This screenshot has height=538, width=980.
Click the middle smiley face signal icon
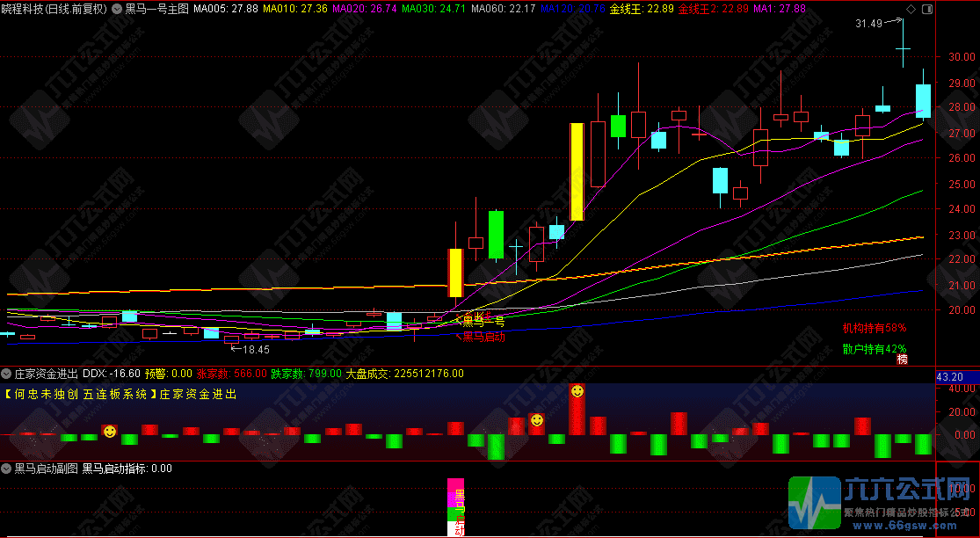pyautogui.click(x=536, y=421)
